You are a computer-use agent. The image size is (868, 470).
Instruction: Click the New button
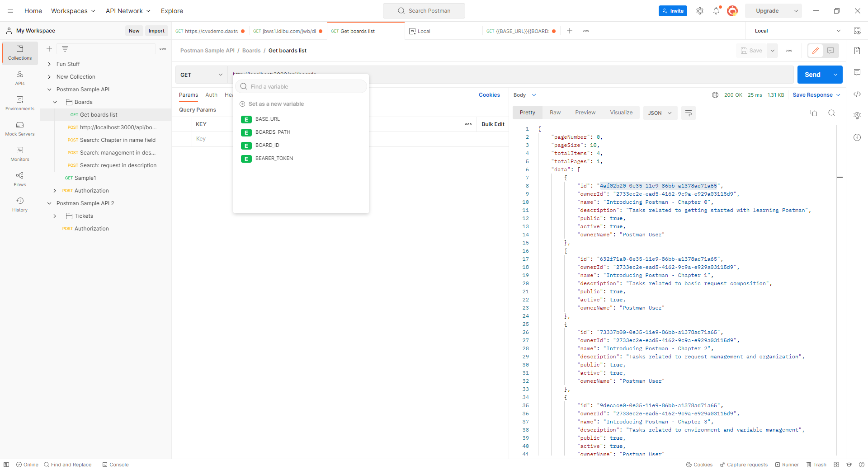[x=134, y=31]
